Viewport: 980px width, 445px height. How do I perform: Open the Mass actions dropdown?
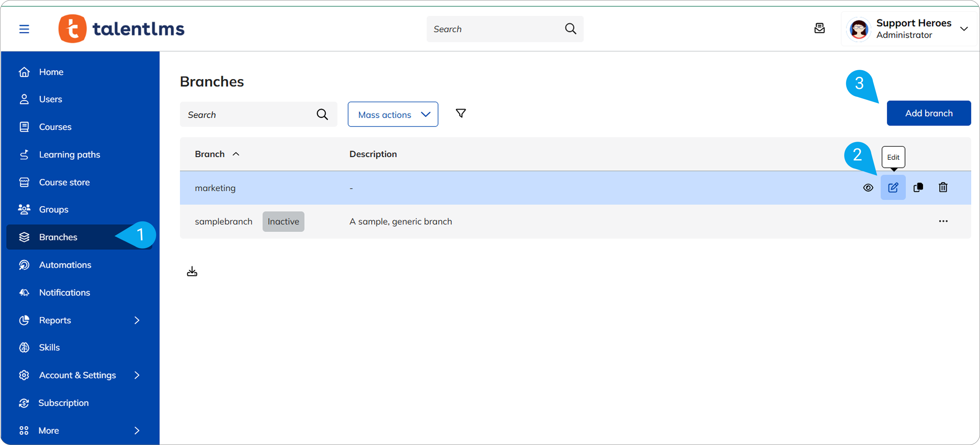tap(393, 115)
